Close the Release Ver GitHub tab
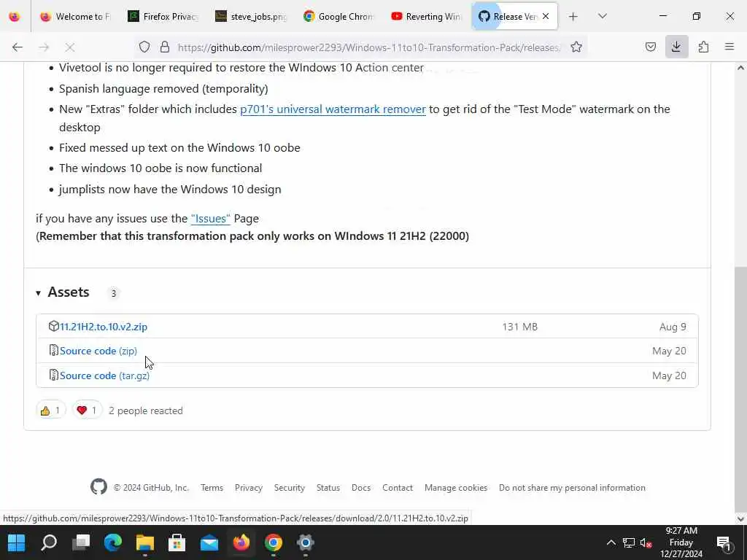The width and height of the screenshot is (747, 560). pyautogui.click(x=546, y=17)
